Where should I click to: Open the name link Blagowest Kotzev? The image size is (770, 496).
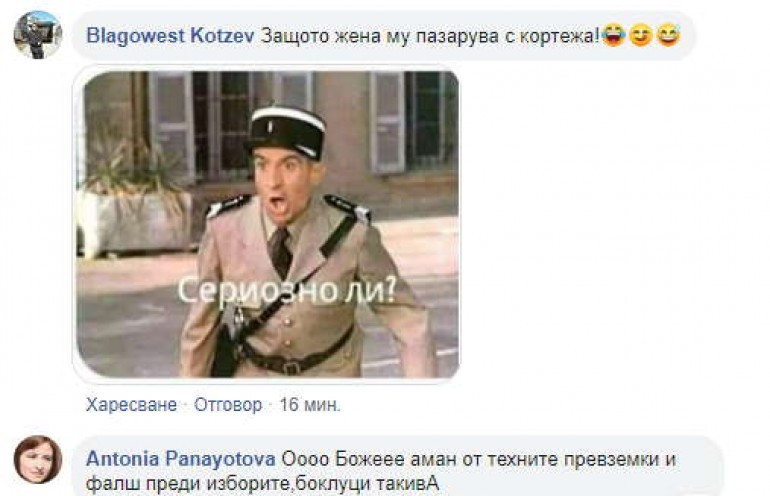[170, 36]
